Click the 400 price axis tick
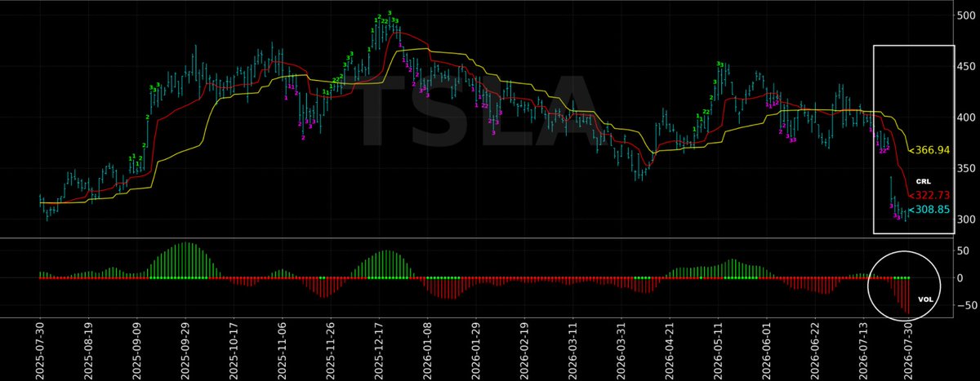Image resolution: width=980 pixels, height=381 pixels. pos(968,117)
